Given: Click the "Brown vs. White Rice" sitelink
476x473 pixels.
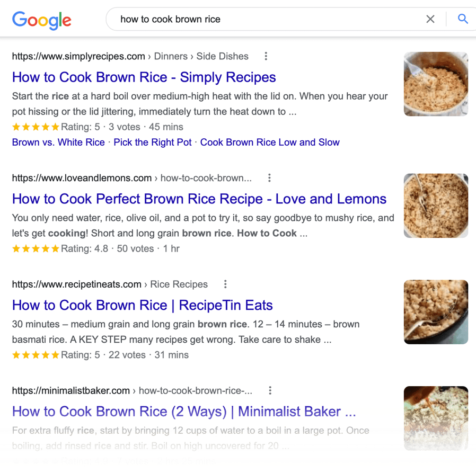Looking at the screenshot, I should pos(58,142).
